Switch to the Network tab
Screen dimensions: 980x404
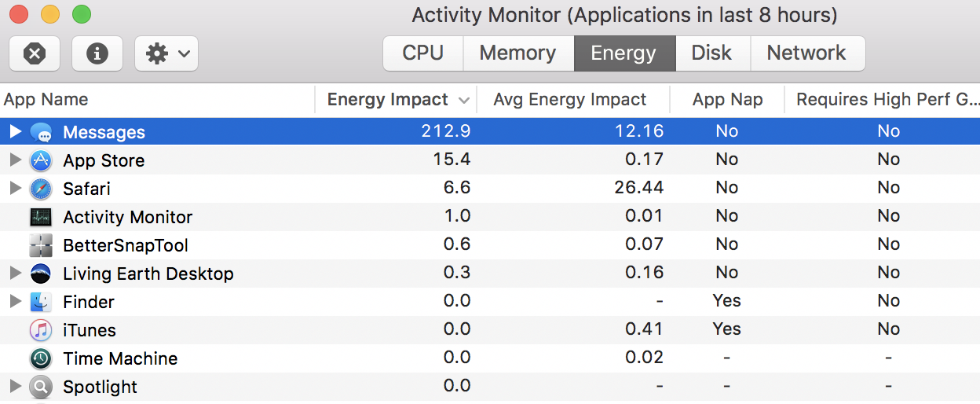click(807, 53)
